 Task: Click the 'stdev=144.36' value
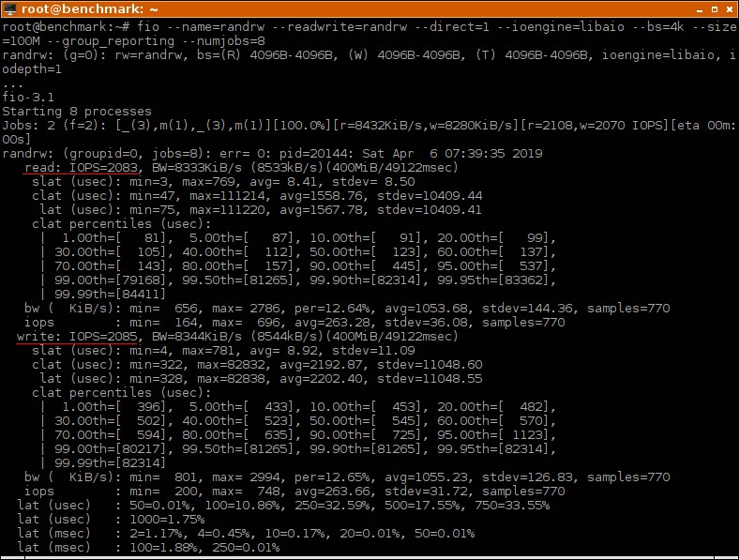pos(527,309)
